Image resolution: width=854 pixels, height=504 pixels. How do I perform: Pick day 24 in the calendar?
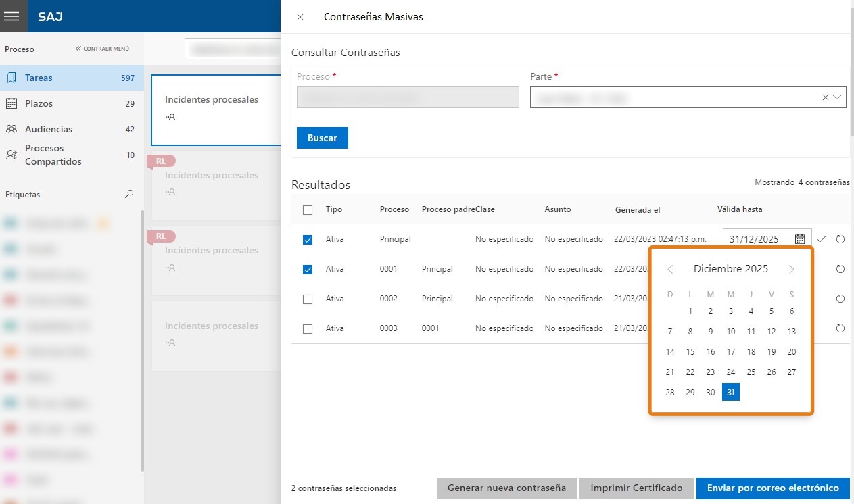tap(731, 372)
